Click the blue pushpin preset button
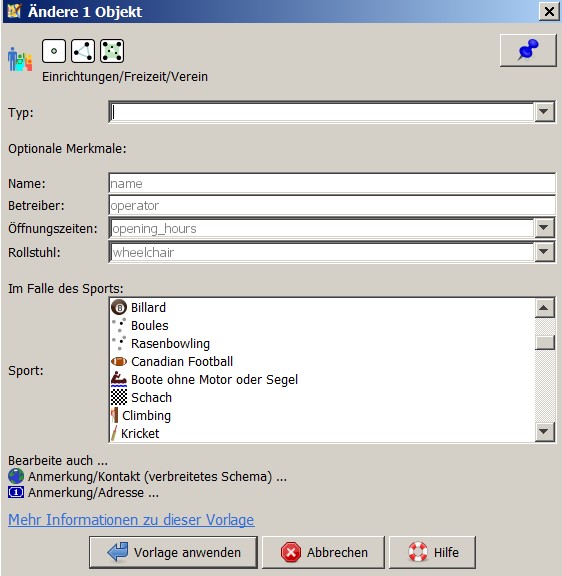 click(528, 50)
